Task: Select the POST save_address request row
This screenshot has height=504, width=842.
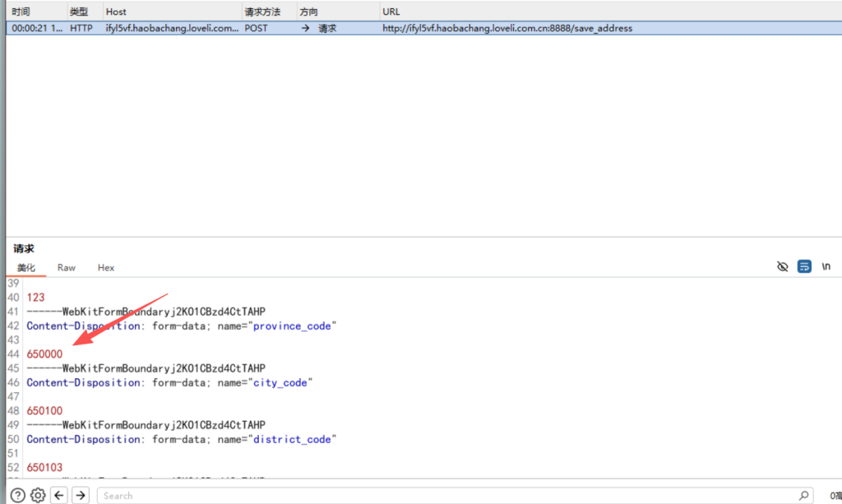Action: 329,28
